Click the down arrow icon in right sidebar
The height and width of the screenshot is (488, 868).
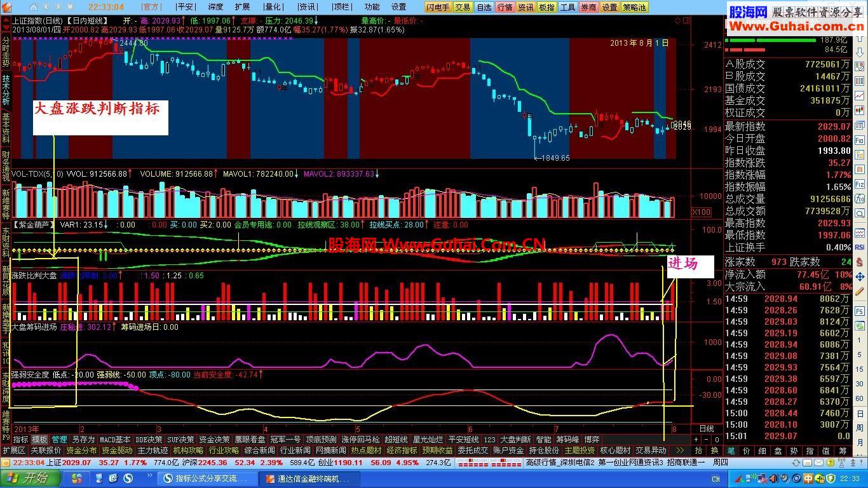[860, 52]
